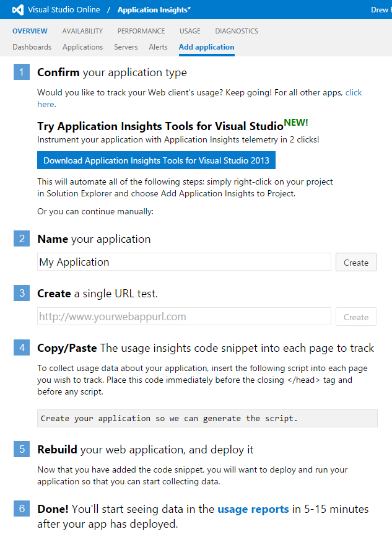Click the Application Insights title

[x=154, y=10]
